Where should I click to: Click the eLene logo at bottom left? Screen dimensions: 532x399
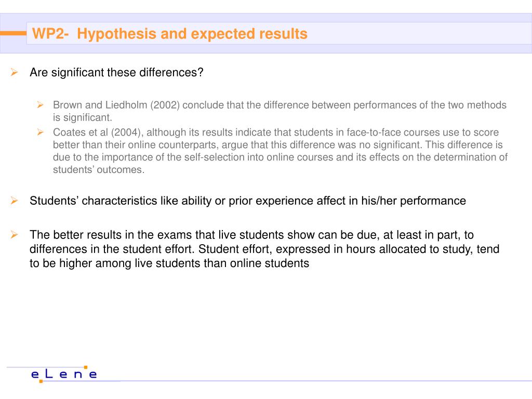pos(64,374)
